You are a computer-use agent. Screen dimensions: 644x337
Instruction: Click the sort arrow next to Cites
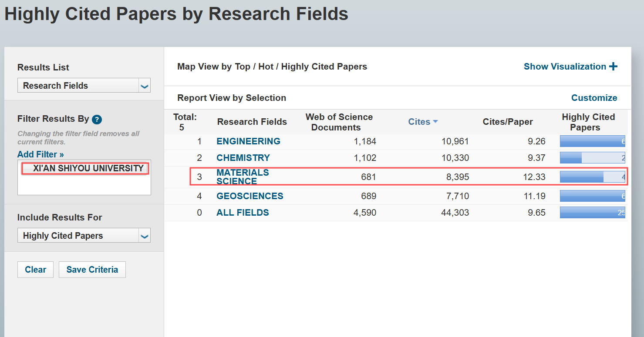(435, 122)
